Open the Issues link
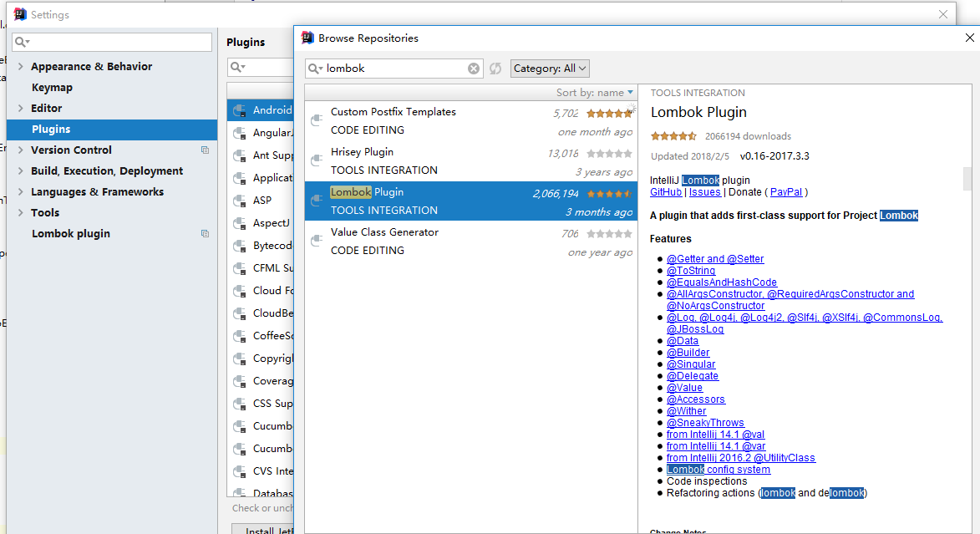980x534 pixels. 704,192
